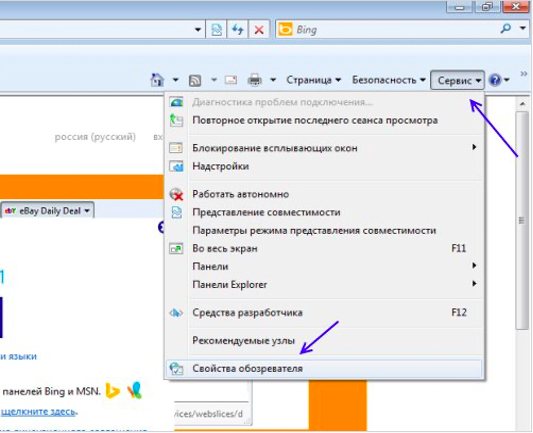Click the red Stop loading icon

[x=259, y=30]
